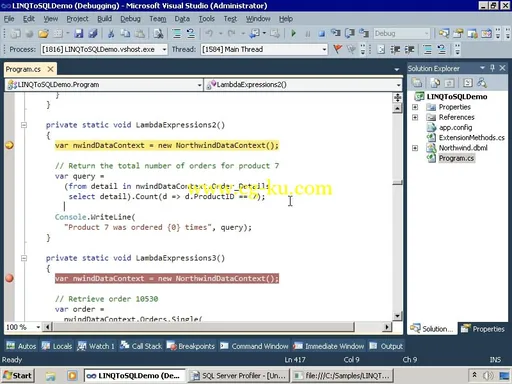Click View Code icon in Solution Explorer

pyautogui.click(x=468, y=82)
